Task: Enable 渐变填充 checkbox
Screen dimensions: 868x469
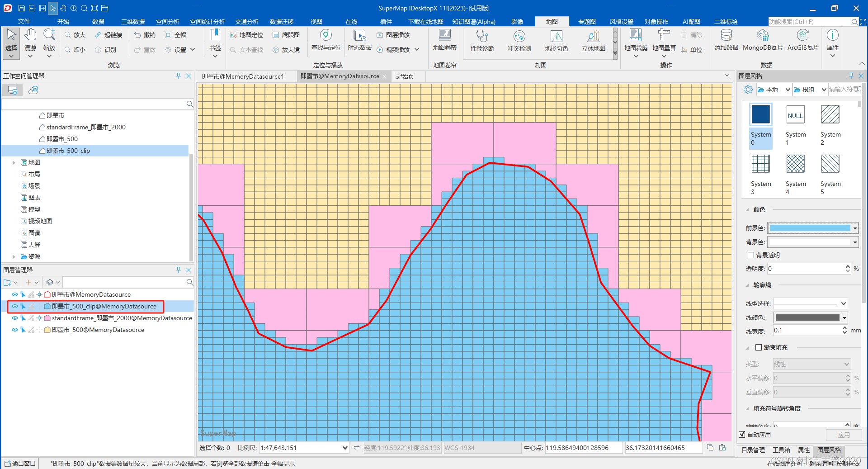Action: point(759,347)
